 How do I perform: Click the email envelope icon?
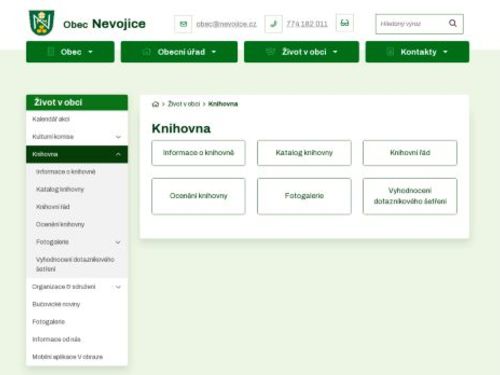coord(183,24)
